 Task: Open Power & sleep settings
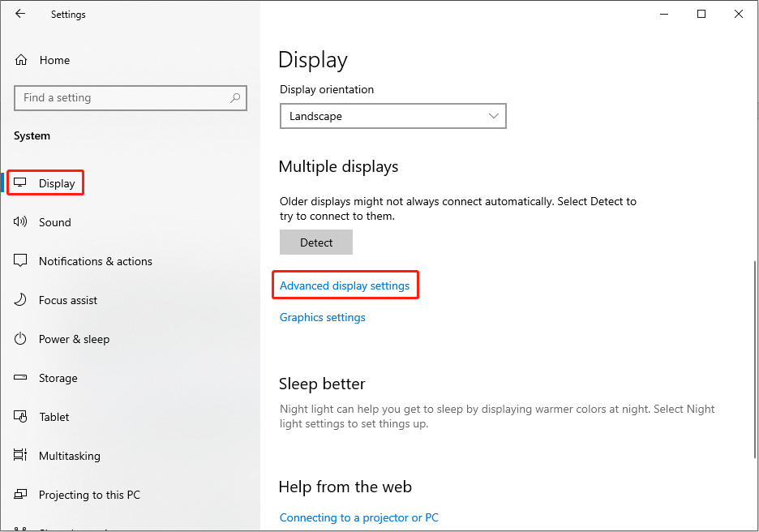pos(20,338)
